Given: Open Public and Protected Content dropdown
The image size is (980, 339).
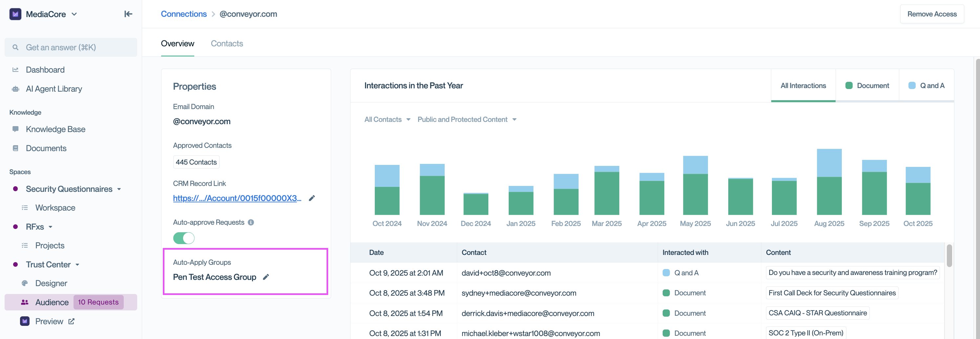Looking at the screenshot, I should click(467, 120).
